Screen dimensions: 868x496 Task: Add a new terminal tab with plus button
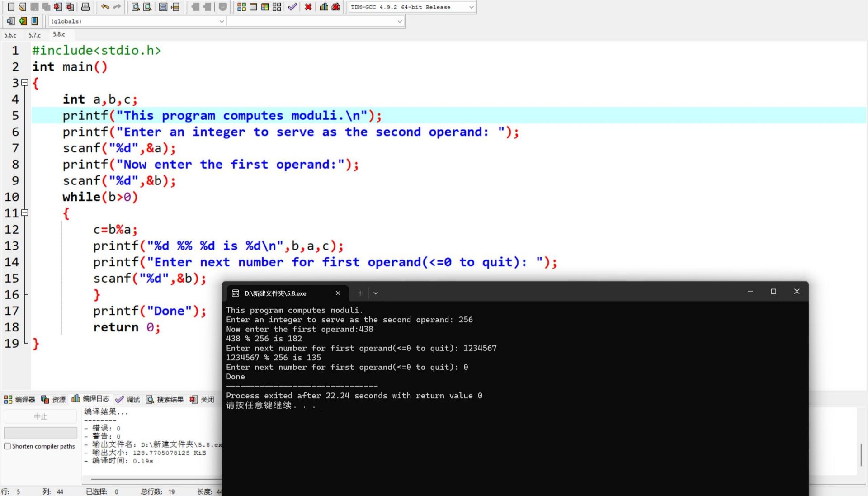pos(360,293)
